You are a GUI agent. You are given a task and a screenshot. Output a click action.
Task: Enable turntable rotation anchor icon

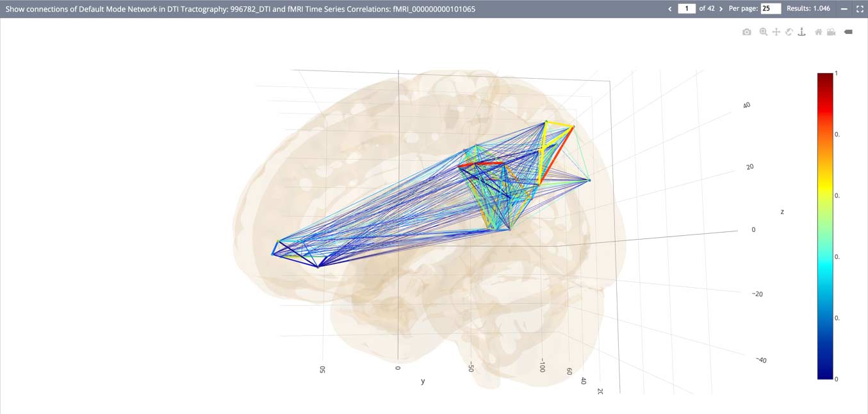[801, 32]
